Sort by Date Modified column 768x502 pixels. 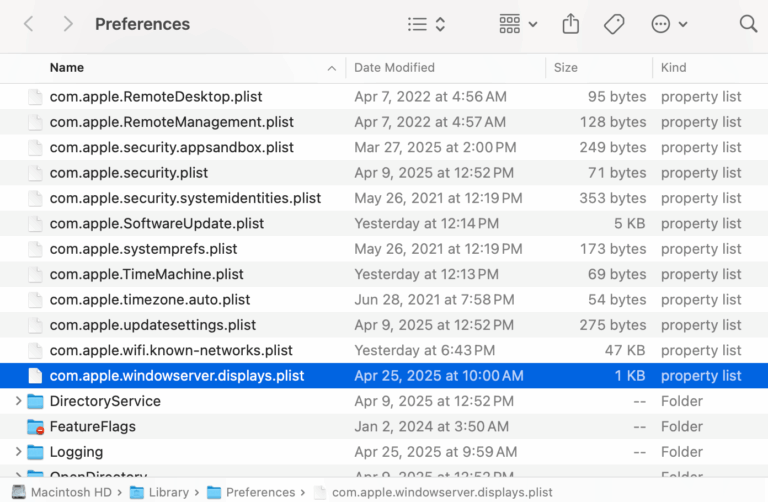pos(394,68)
